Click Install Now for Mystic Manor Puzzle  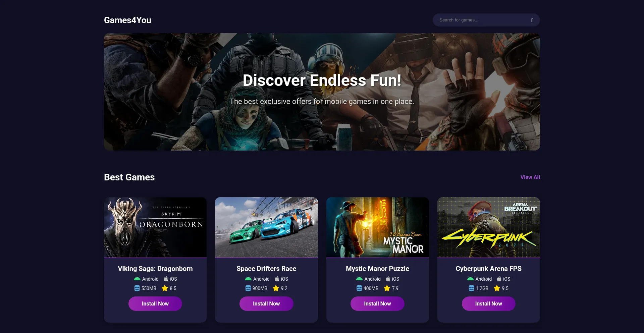(x=377, y=303)
